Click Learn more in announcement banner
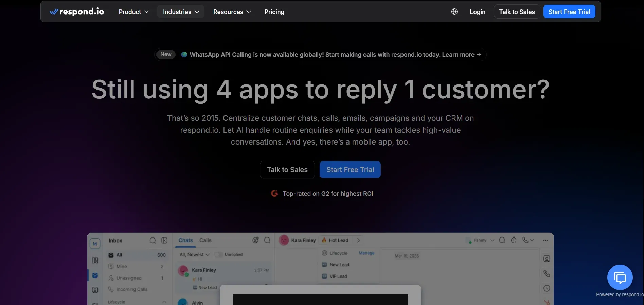This screenshot has height=305, width=644. 462,55
